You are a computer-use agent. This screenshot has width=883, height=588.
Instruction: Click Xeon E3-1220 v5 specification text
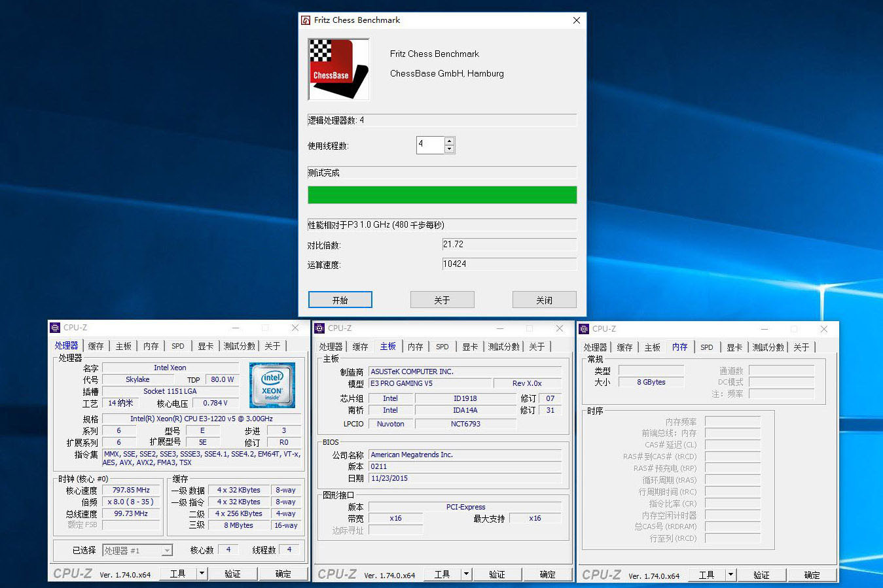coord(202,419)
